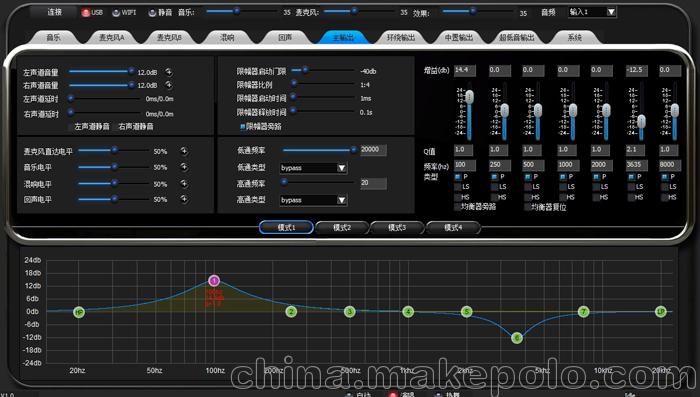700x397 pixels.
Task: Click the 低通频率 slider handle
Action: click(354, 150)
